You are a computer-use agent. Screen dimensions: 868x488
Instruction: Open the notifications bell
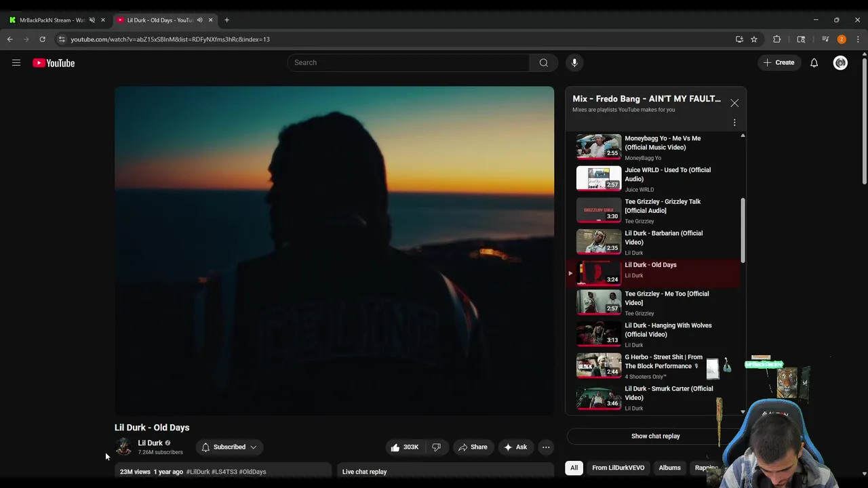814,63
